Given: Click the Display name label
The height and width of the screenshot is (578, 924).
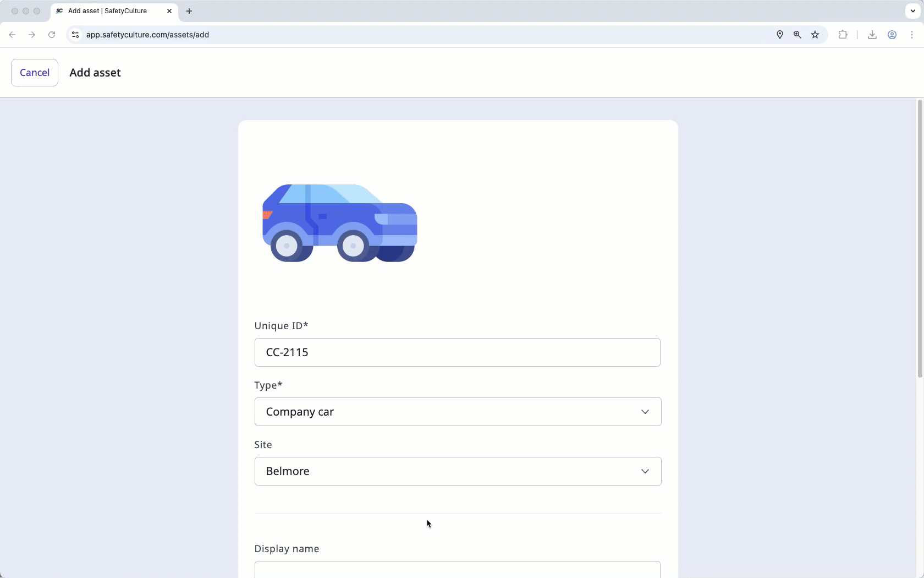Looking at the screenshot, I should (x=287, y=549).
